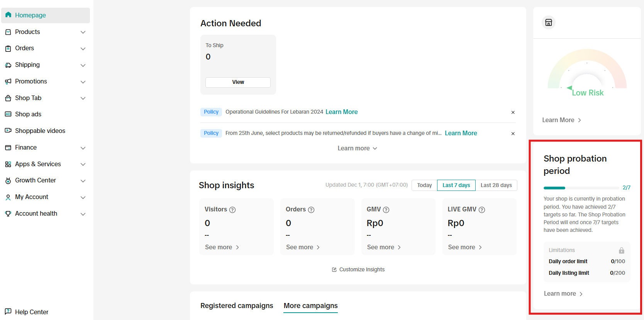Click the GMV info question-mark icon
The image size is (644, 320).
[386, 210]
